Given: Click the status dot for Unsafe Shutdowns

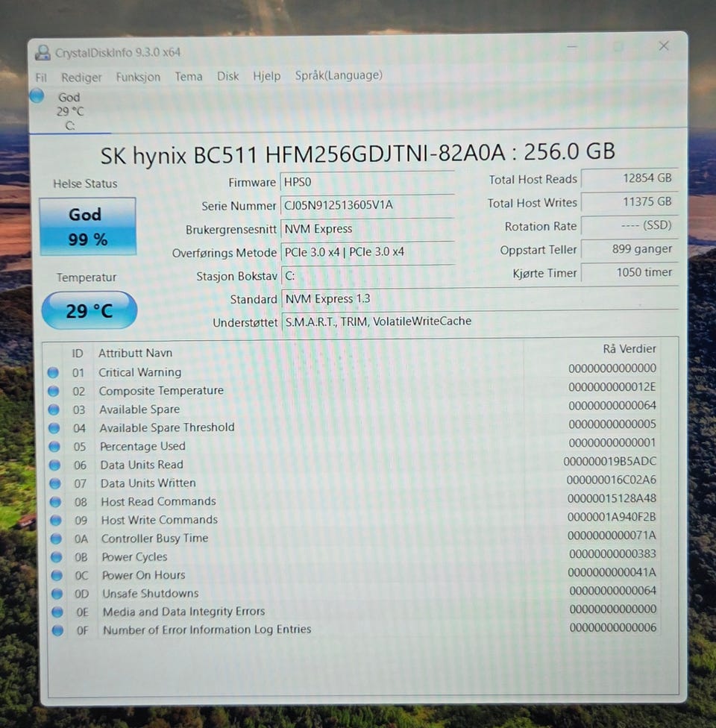Looking at the screenshot, I should pos(57,593).
